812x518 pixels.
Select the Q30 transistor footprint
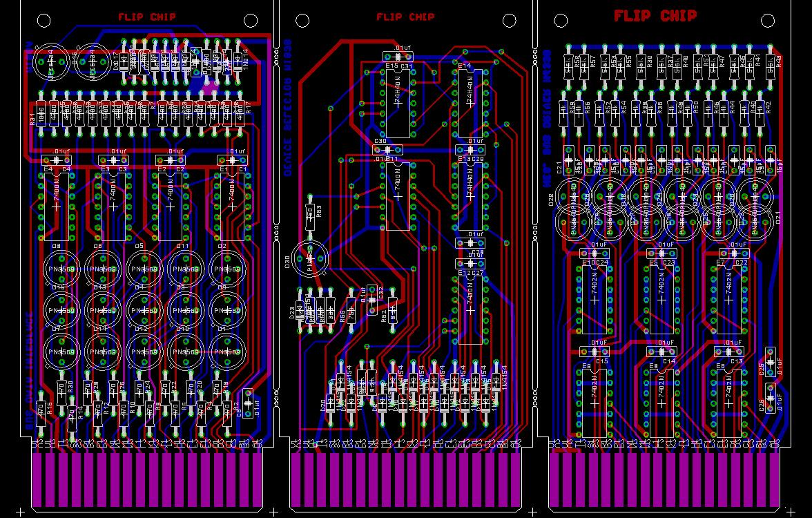pos(309,258)
